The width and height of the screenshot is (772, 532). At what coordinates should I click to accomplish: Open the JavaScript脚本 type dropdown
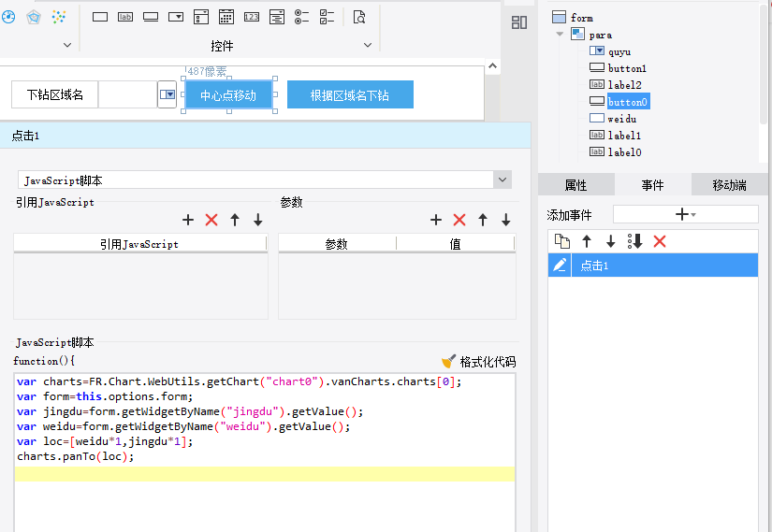503,180
